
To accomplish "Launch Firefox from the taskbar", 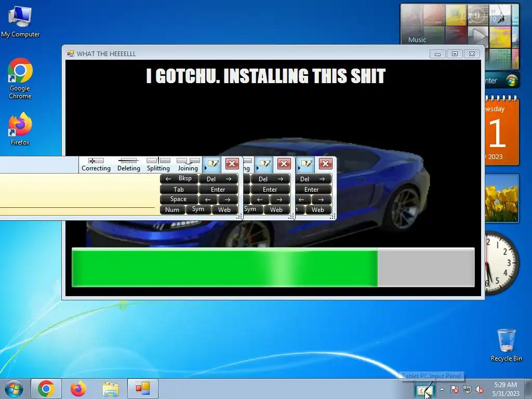I will [78, 389].
